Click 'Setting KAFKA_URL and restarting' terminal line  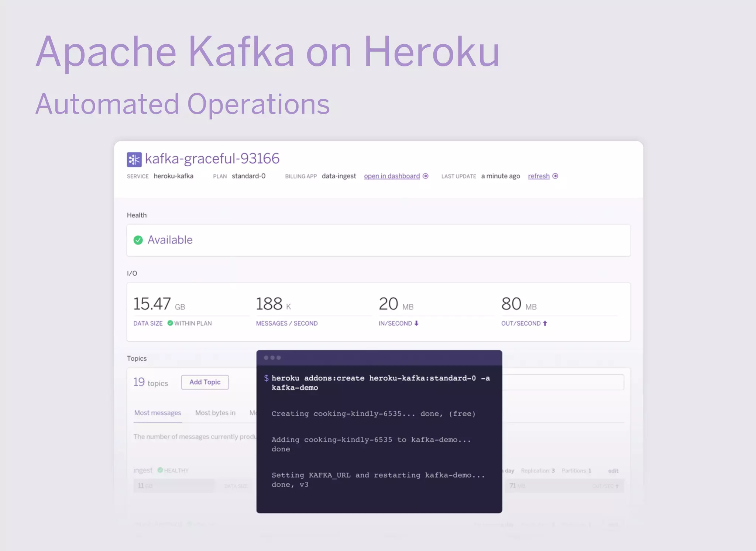(x=378, y=480)
